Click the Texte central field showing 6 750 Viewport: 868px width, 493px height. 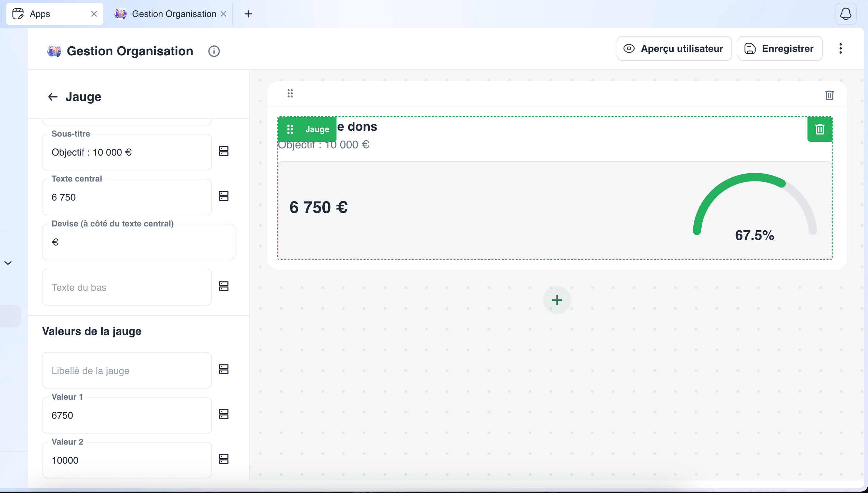(x=127, y=197)
